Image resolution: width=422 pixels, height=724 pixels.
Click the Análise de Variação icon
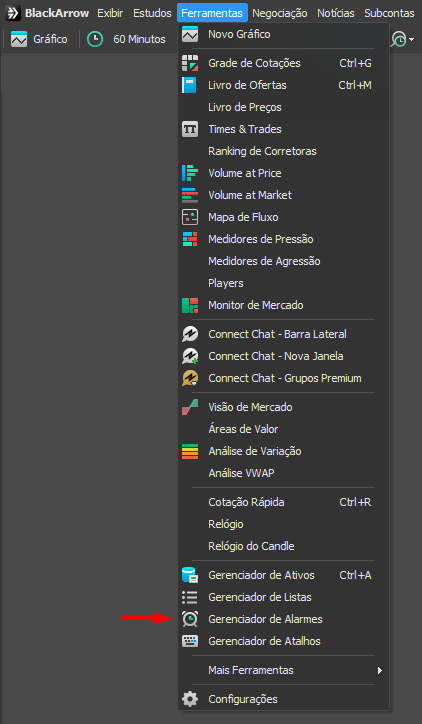(190, 451)
